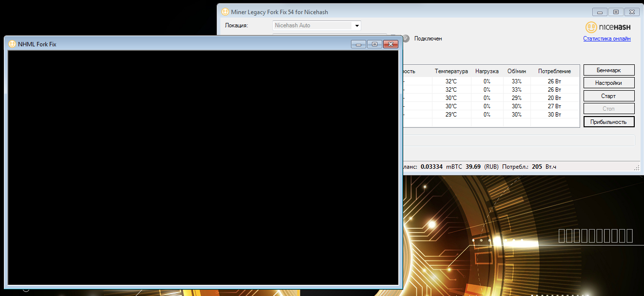Click the Miner Legacy window title icon
Viewport: 644px width, 296px height.
pyautogui.click(x=225, y=12)
